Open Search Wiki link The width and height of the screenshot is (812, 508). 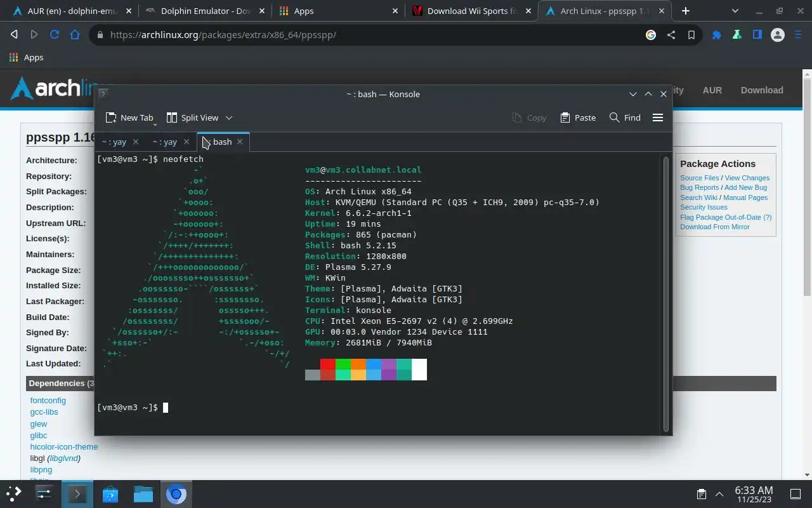point(699,197)
